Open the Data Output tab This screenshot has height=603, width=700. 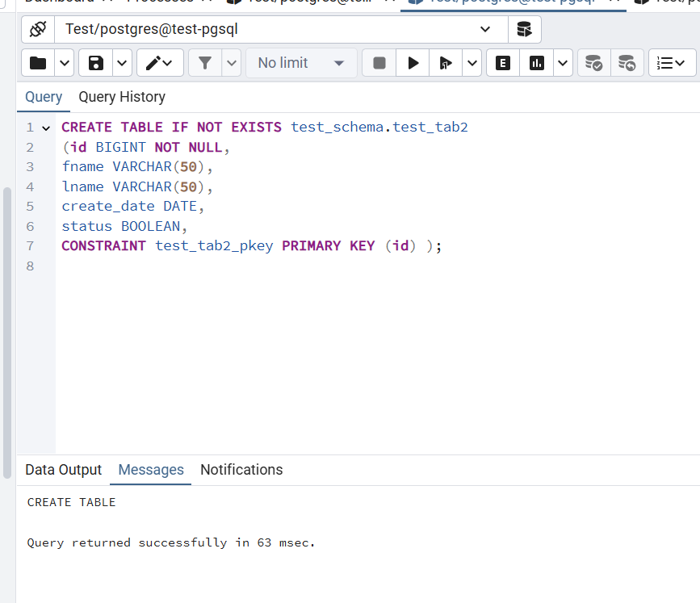[x=64, y=470]
